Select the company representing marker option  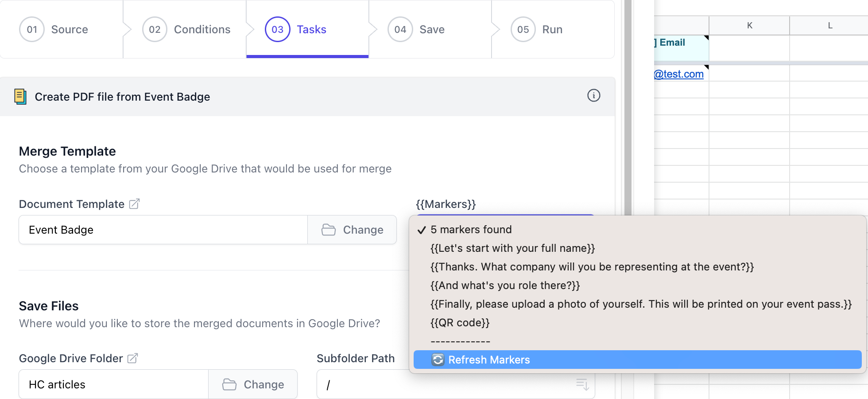[637, 266]
